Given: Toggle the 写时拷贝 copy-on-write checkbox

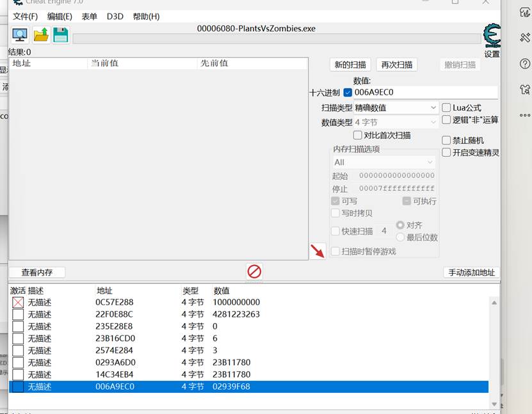Looking at the screenshot, I should point(335,213).
